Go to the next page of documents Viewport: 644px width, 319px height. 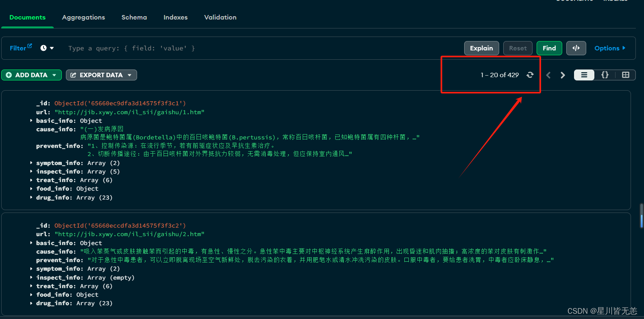(563, 75)
